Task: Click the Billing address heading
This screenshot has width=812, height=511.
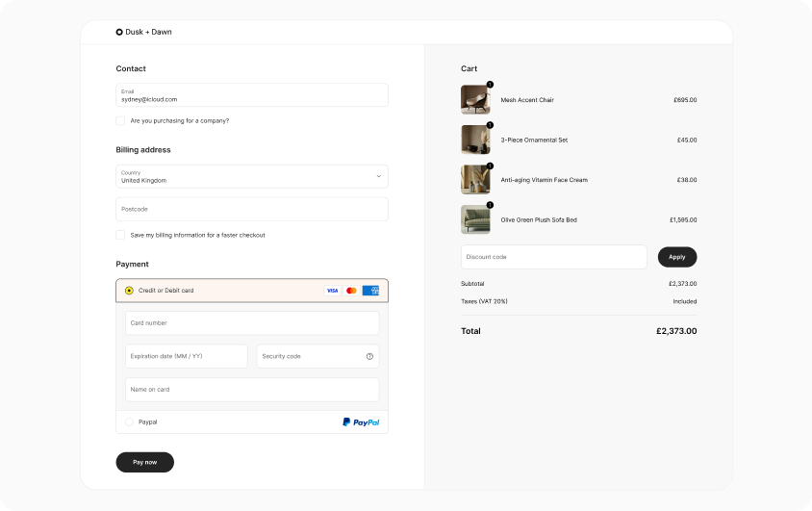Action: (x=143, y=150)
